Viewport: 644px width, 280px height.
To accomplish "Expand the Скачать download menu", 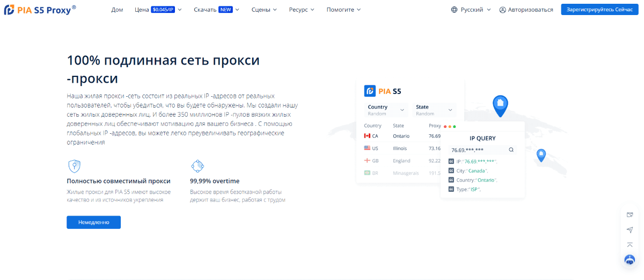I will 216,10.
